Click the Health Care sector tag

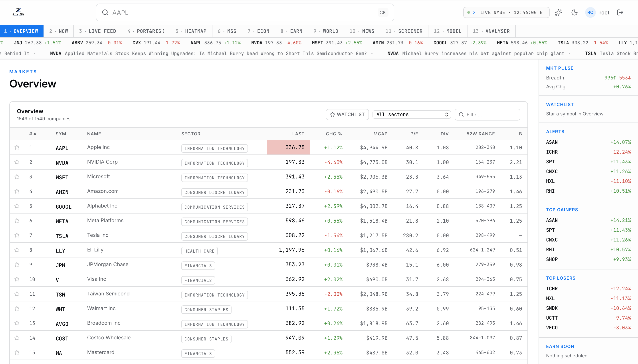200,251
